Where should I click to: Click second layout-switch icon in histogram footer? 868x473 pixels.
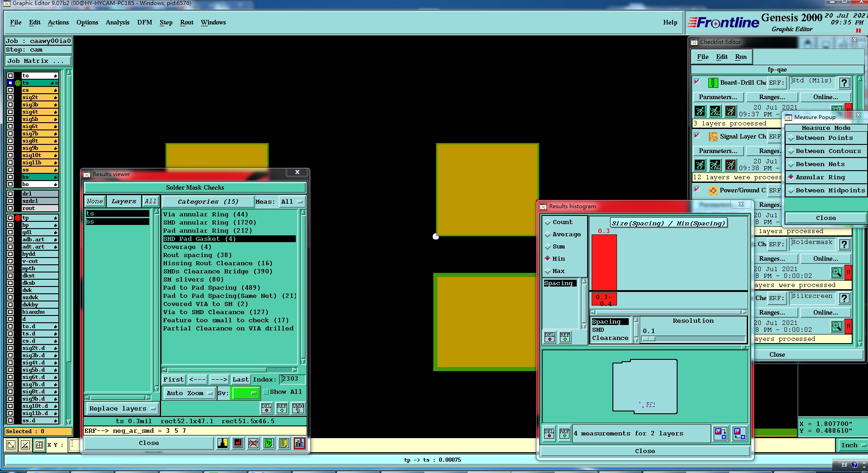pos(739,433)
